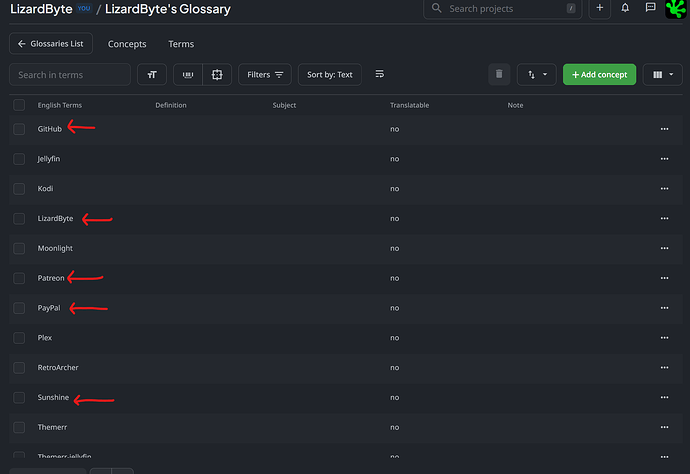
Task: Click the whole-word match icon
Action: coord(188,75)
